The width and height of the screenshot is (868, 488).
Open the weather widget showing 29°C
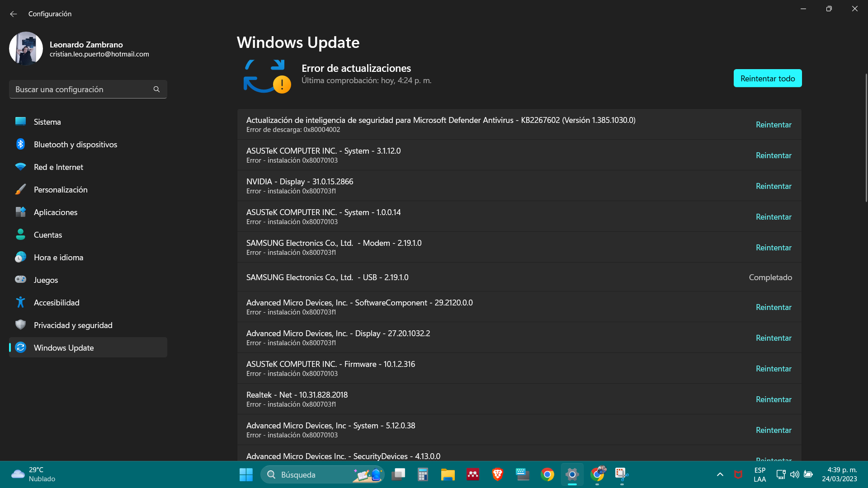[x=34, y=474]
